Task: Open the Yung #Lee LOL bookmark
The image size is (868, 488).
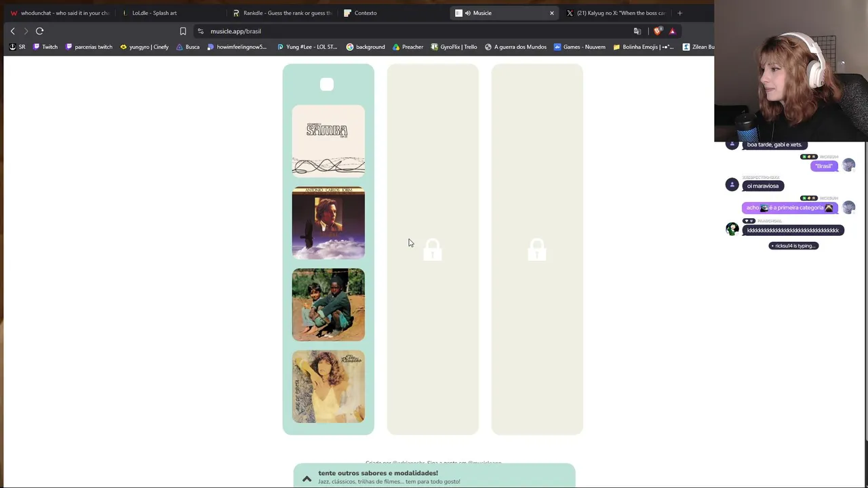Action: click(307, 47)
